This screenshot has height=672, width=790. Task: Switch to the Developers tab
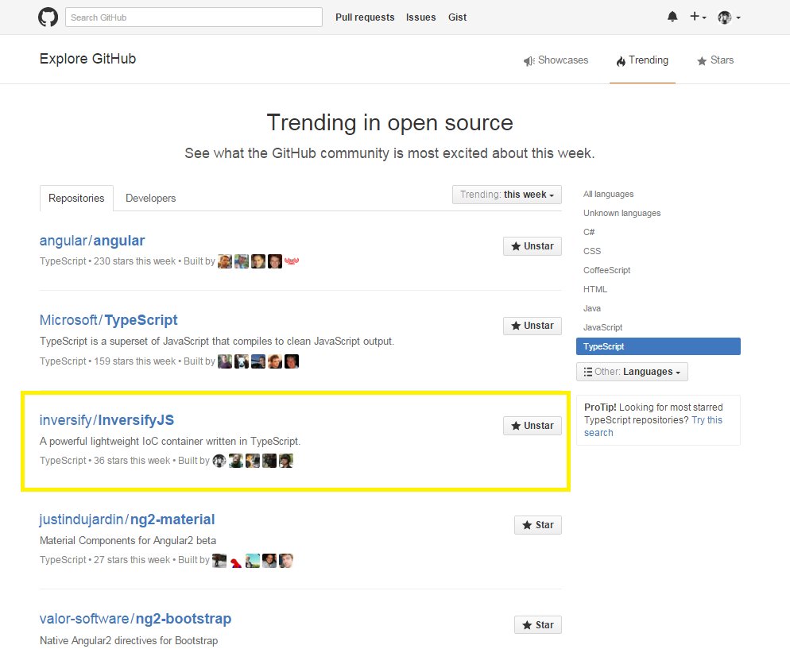151,199
